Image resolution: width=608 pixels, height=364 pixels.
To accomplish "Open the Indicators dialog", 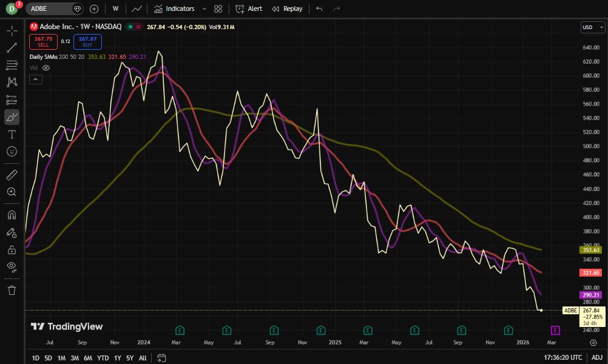I will coord(174,8).
